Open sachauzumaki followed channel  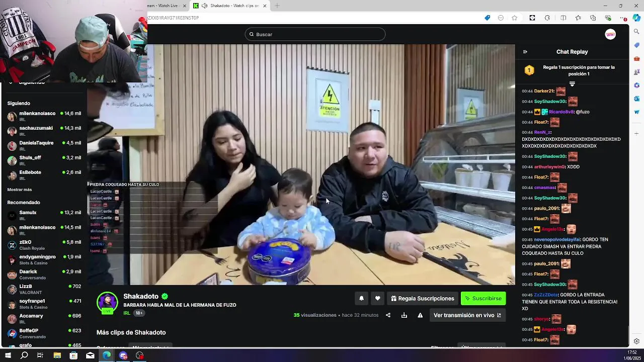click(x=44, y=131)
